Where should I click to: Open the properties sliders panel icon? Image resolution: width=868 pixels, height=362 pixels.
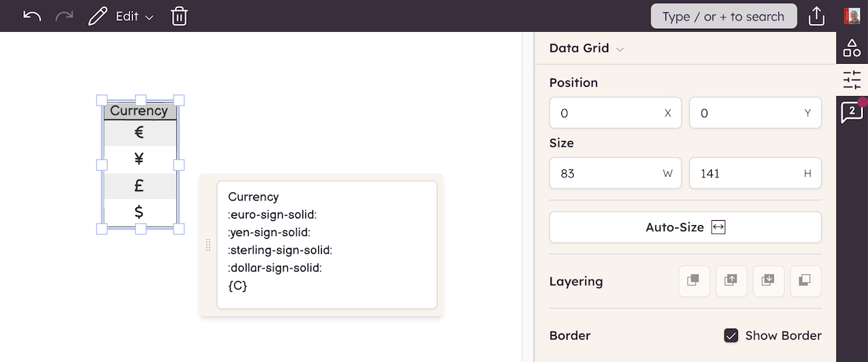[x=852, y=80]
